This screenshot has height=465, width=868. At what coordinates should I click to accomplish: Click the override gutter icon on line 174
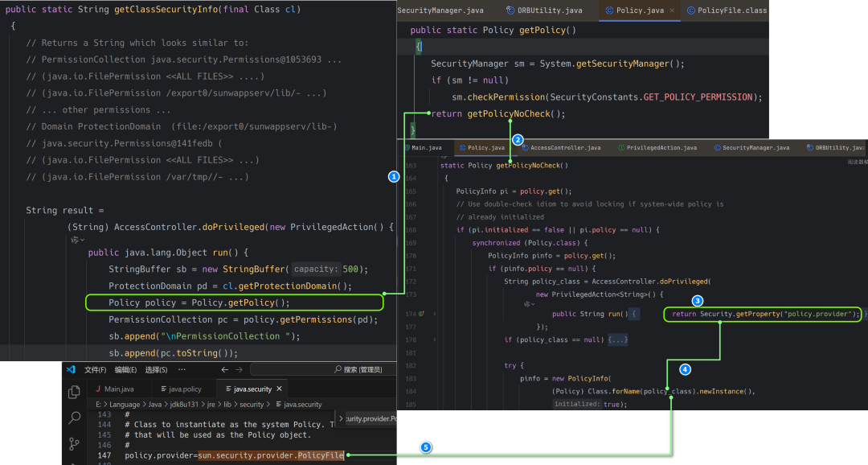coord(421,314)
